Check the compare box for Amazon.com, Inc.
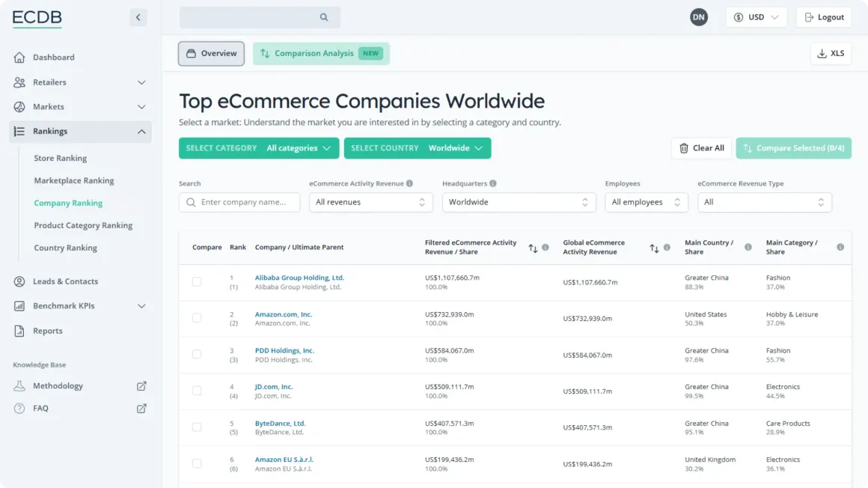 [197, 318]
